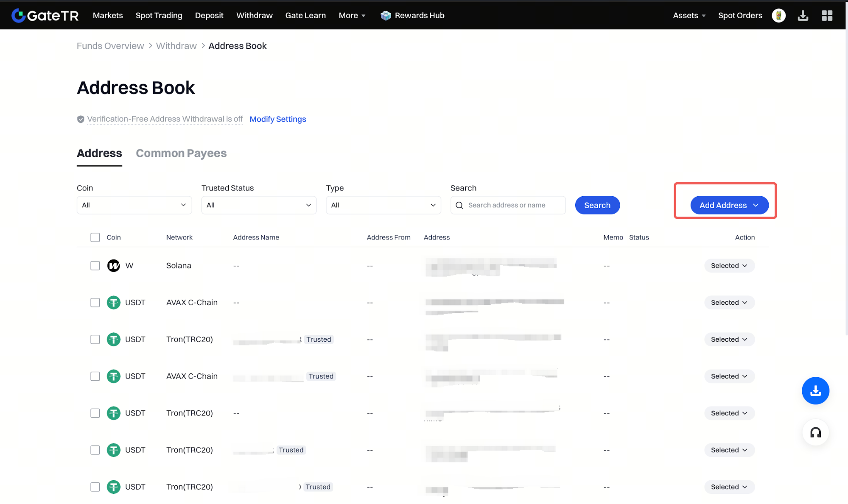Open the grid apps menu icon
Screen dimensions: 848x504
pos(827,16)
